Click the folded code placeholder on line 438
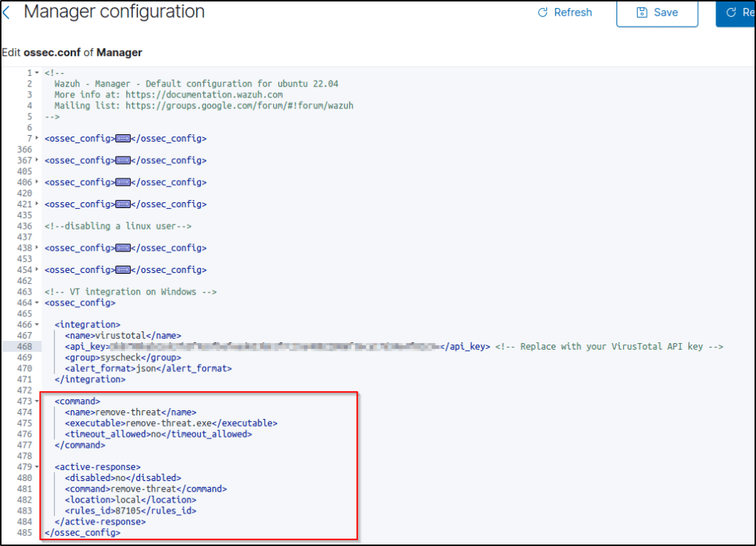This screenshot has width=756, height=546. point(123,248)
